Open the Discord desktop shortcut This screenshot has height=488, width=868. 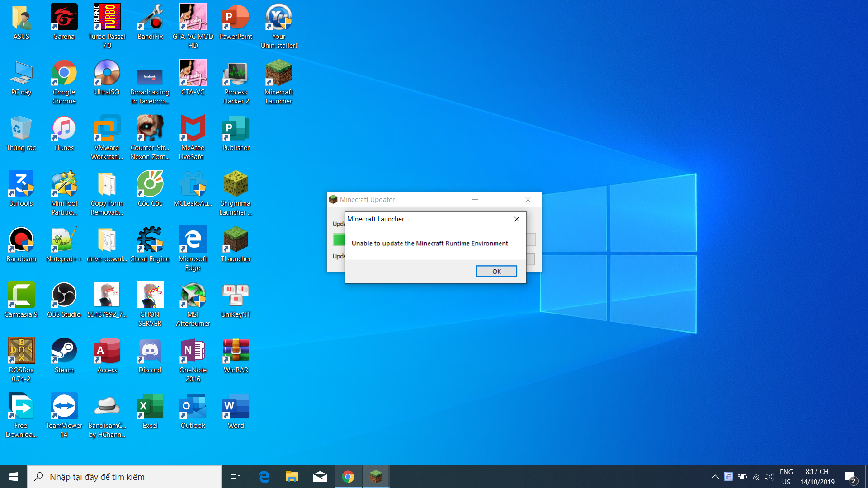click(x=150, y=356)
